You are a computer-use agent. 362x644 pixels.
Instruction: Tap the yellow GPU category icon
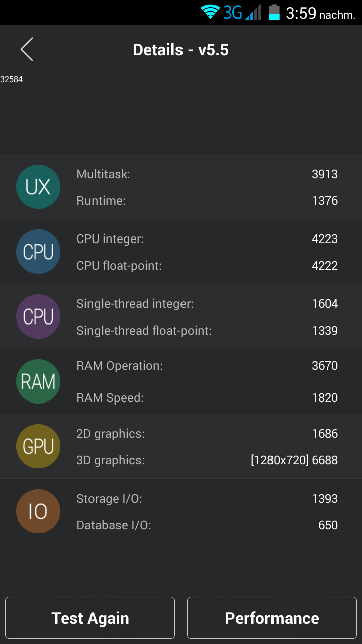[x=38, y=446]
